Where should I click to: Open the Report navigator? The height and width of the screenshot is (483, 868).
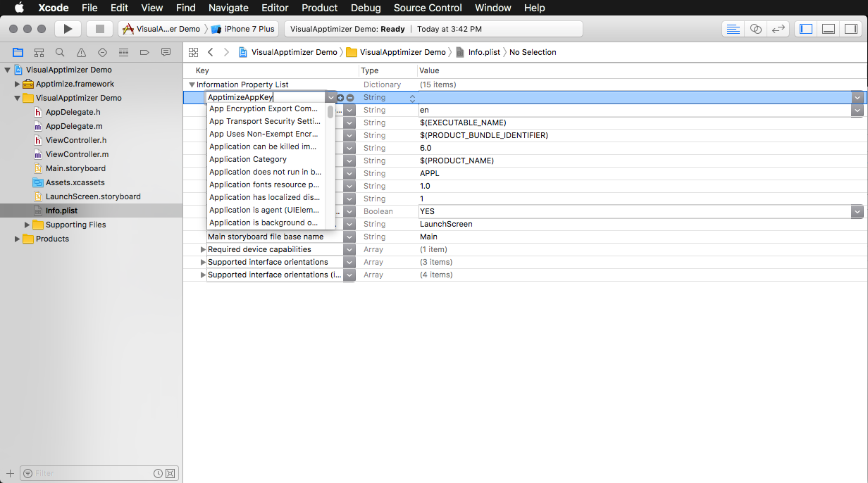coord(166,52)
